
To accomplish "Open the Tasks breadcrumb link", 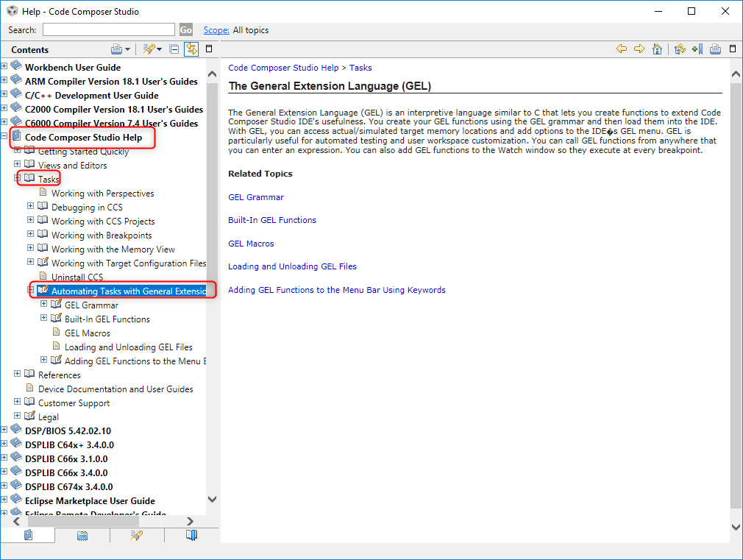I will point(360,68).
